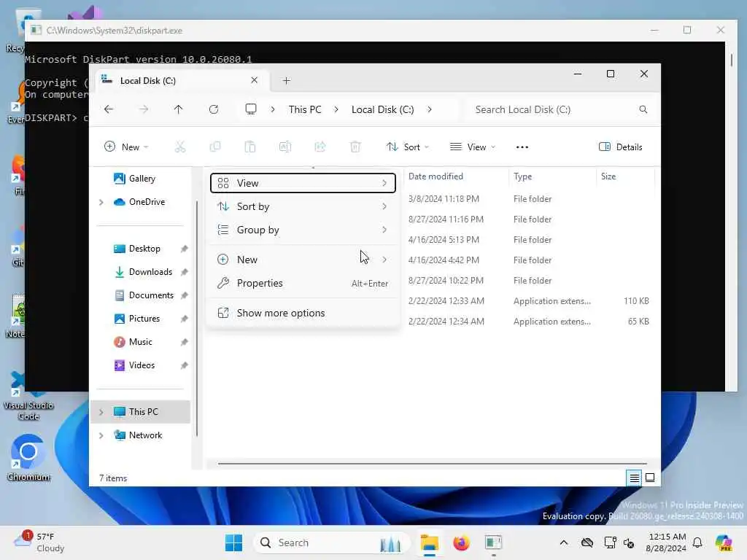Open the Sort by submenu

coord(303,206)
